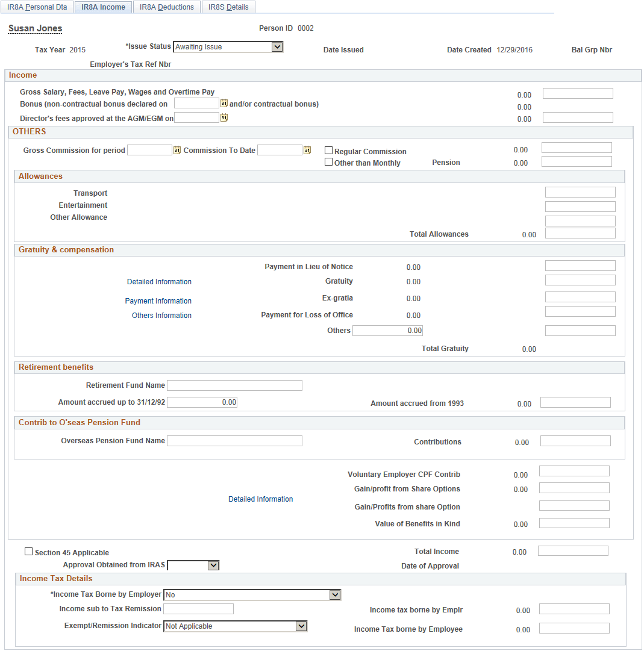This screenshot has width=644, height=651.
Task: Select the Income sub to Tax Remission field
Action: [x=198, y=608]
